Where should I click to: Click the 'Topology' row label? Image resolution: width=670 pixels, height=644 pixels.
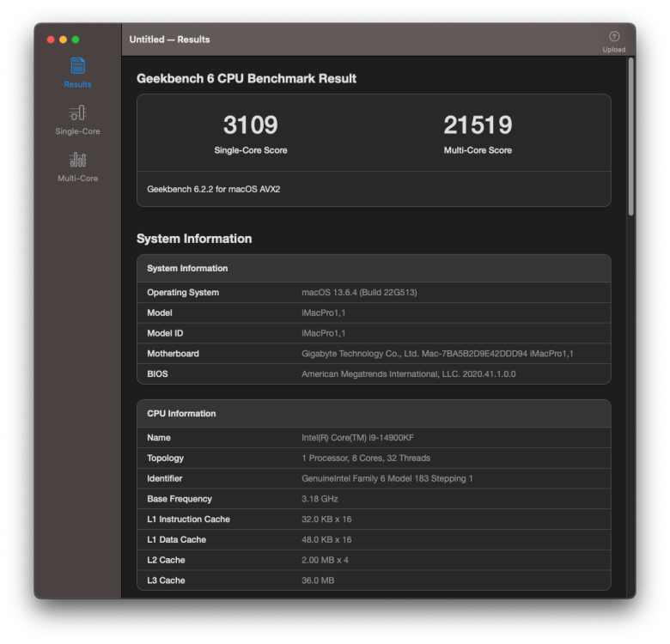[x=166, y=459]
